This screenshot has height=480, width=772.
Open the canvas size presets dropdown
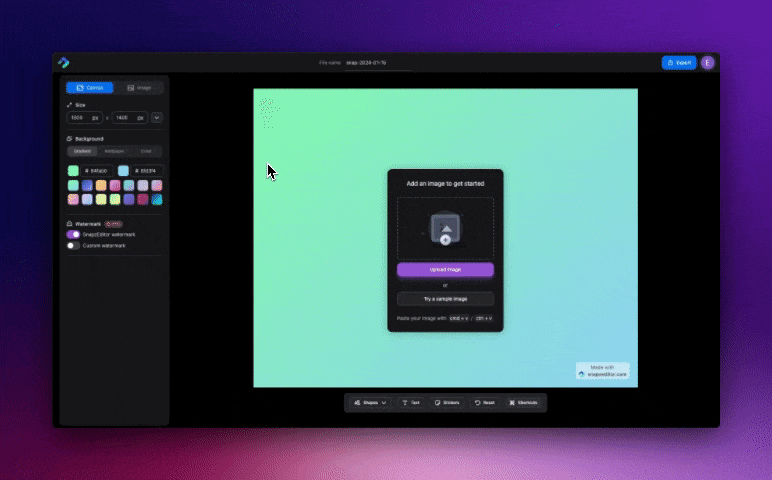(x=157, y=118)
